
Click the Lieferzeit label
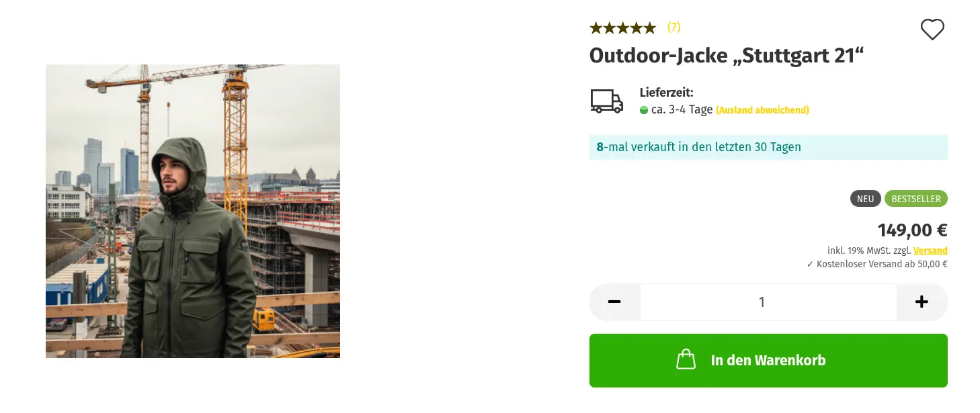666,93
